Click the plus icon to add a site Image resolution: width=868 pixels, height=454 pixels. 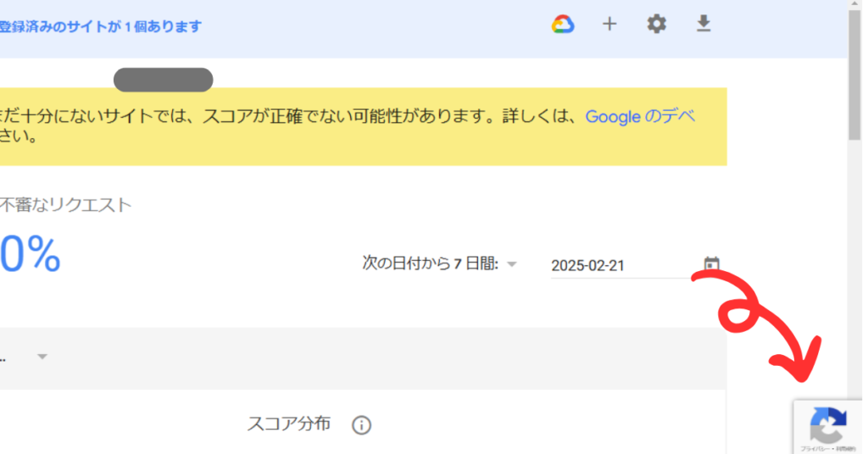click(x=609, y=25)
